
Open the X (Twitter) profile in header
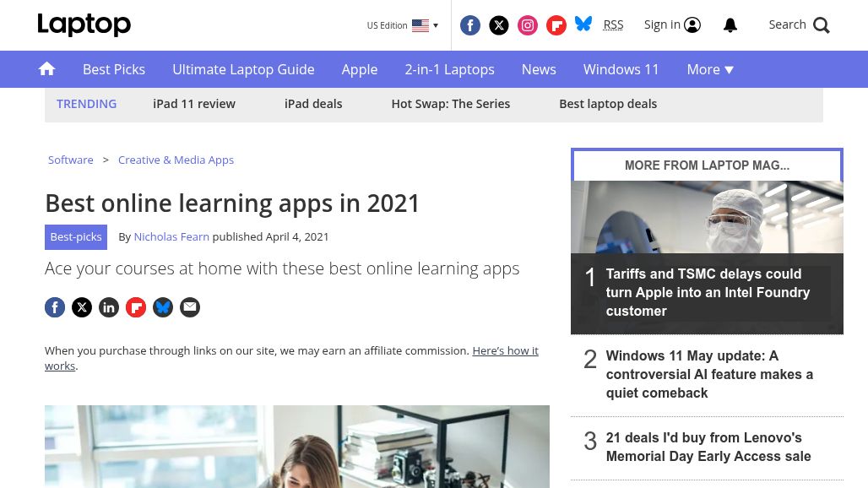point(499,25)
